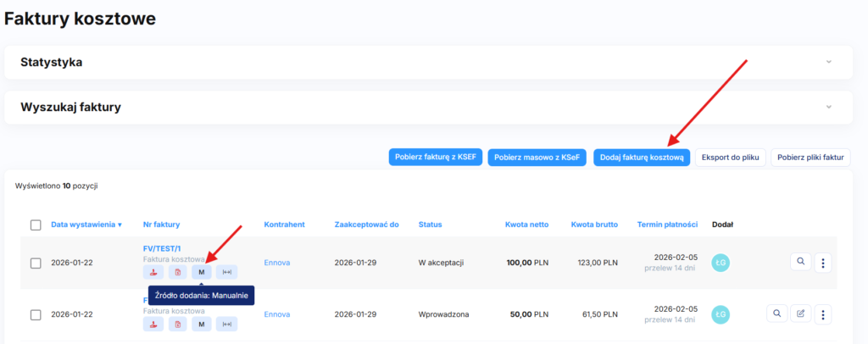Viewport: 868px width, 344px height.
Task: Expand the Wyszukaj faktury panel
Action: [828, 107]
